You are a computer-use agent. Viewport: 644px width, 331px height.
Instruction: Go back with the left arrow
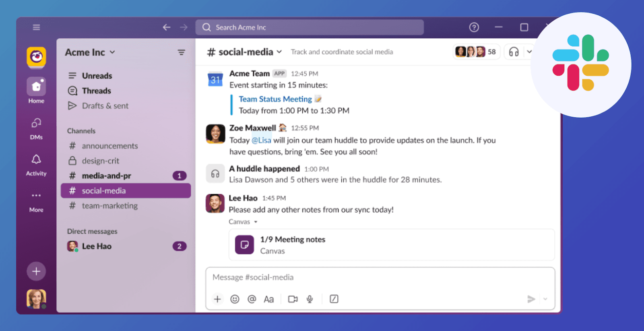(x=167, y=27)
